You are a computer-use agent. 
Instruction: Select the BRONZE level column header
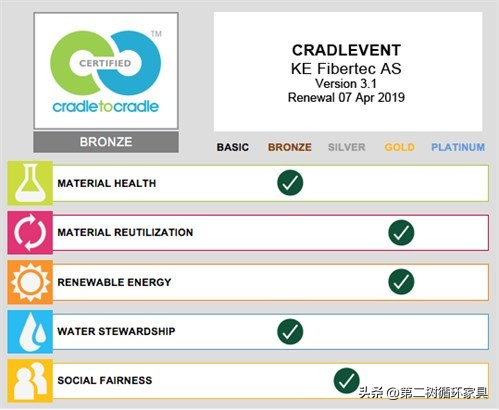click(290, 147)
